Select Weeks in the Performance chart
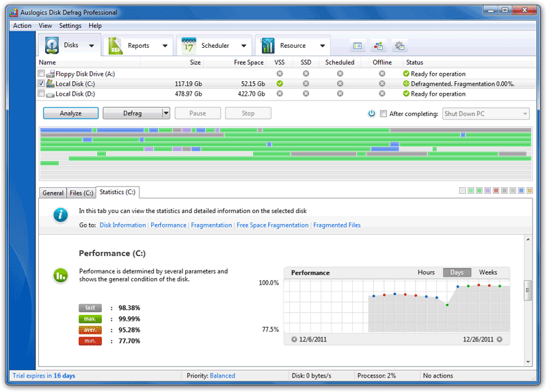This screenshot has width=547, height=392. point(488,272)
